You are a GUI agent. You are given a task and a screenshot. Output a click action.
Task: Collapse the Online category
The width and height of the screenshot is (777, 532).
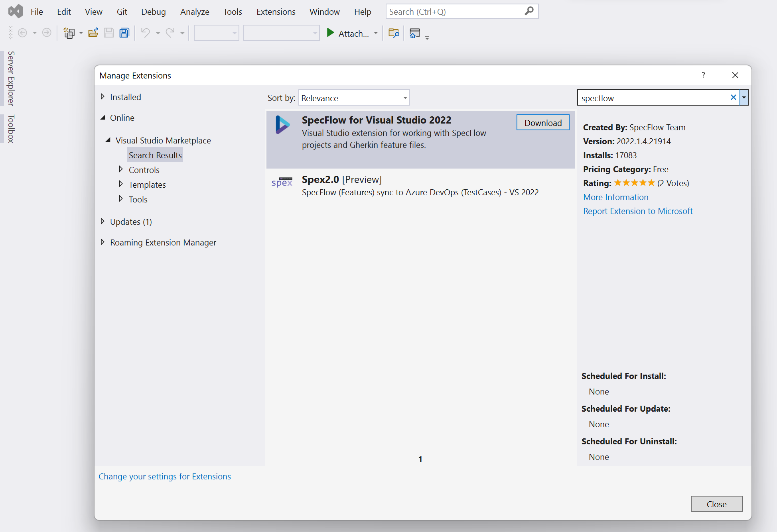pyautogui.click(x=103, y=118)
